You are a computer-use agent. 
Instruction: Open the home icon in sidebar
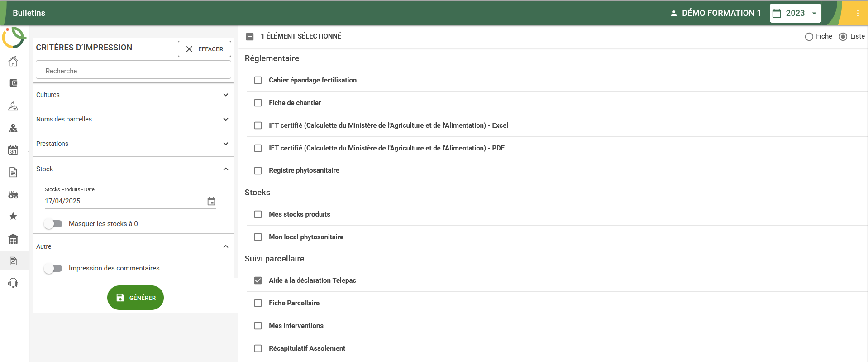(13, 61)
